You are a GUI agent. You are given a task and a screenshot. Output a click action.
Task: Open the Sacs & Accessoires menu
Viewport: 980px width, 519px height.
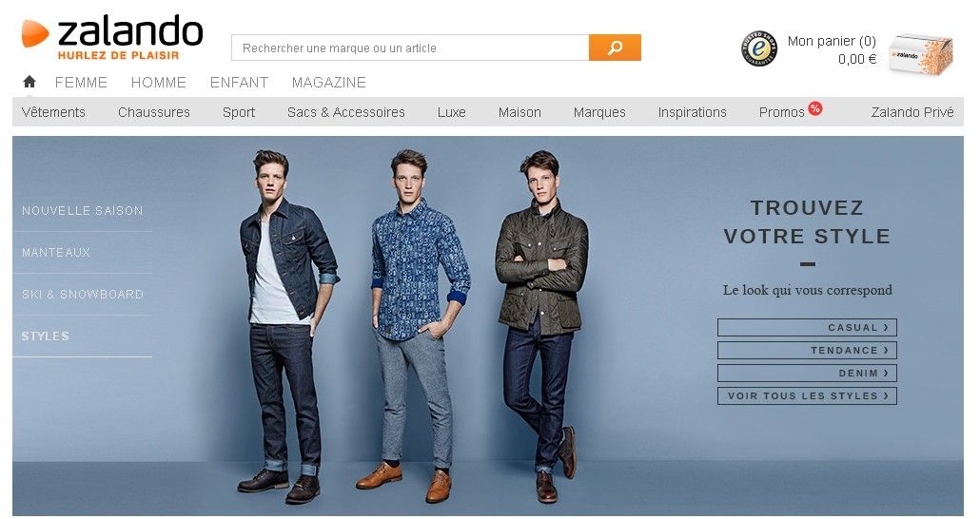[x=346, y=112]
